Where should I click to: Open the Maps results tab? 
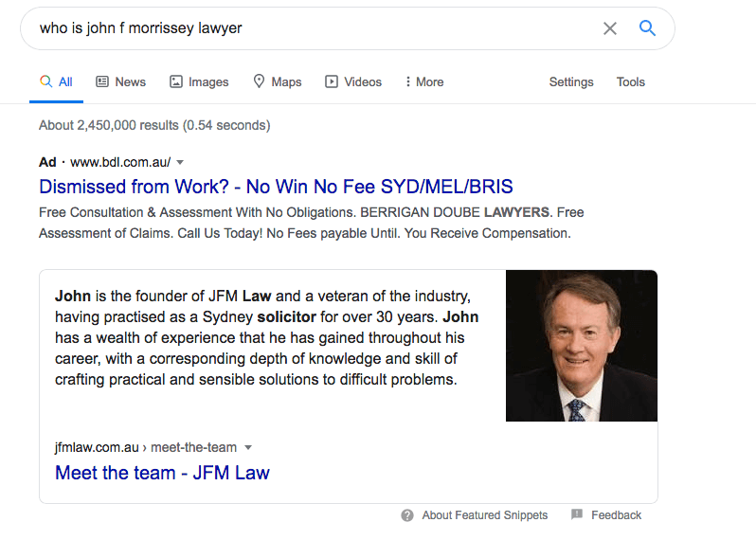coord(277,82)
